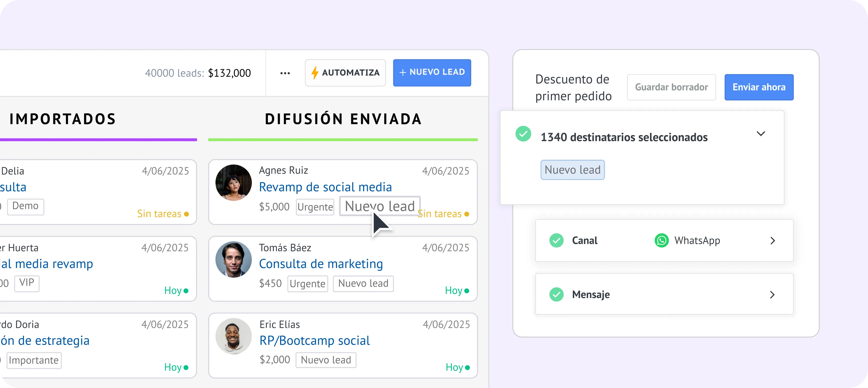868x388 pixels.
Task: Expand the Mensaje row arrow
Action: [x=772, y=295]
